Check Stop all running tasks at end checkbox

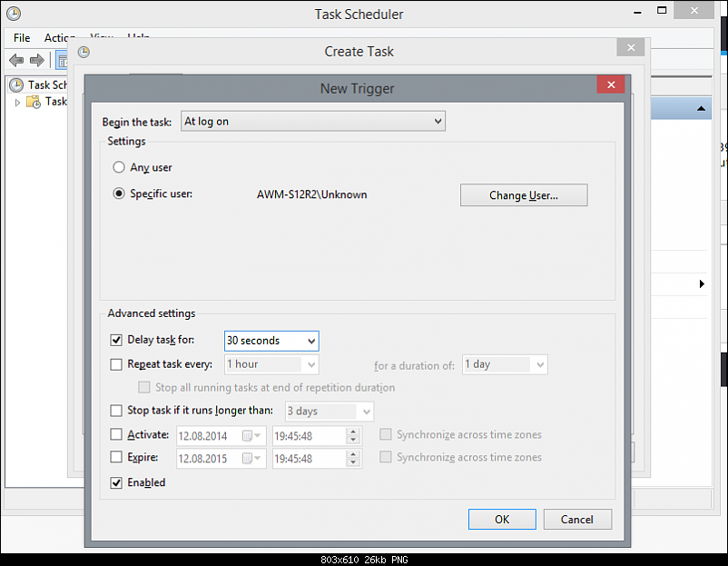point(144,387)
